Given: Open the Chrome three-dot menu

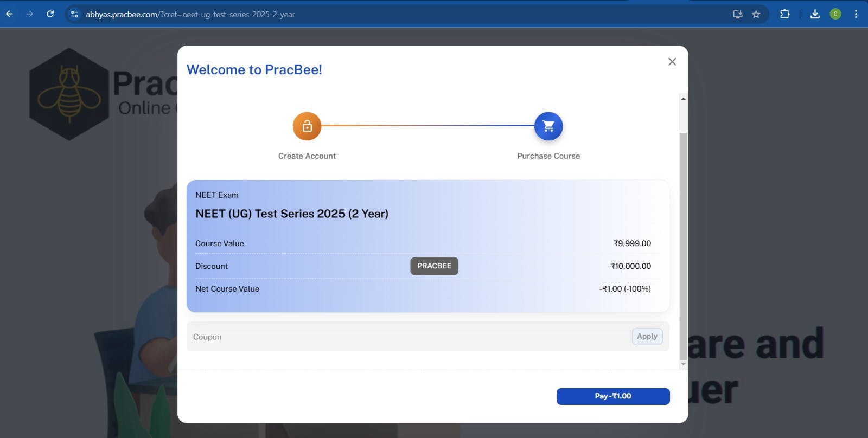Looking at the screenshot, I should pos(856,14).
